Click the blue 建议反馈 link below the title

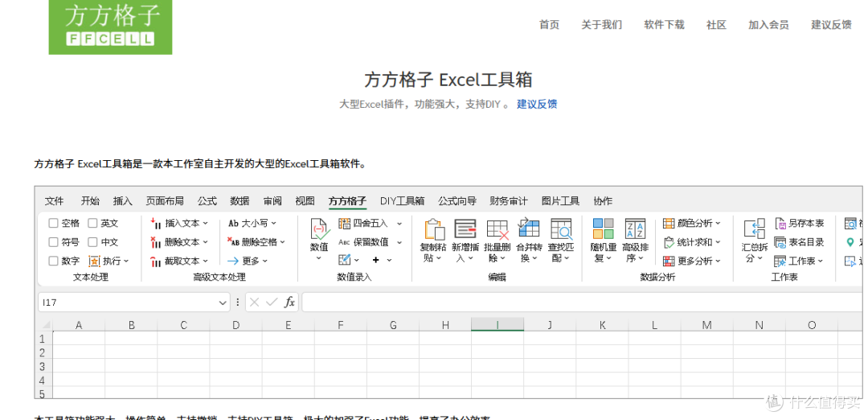tap(537, 104)
